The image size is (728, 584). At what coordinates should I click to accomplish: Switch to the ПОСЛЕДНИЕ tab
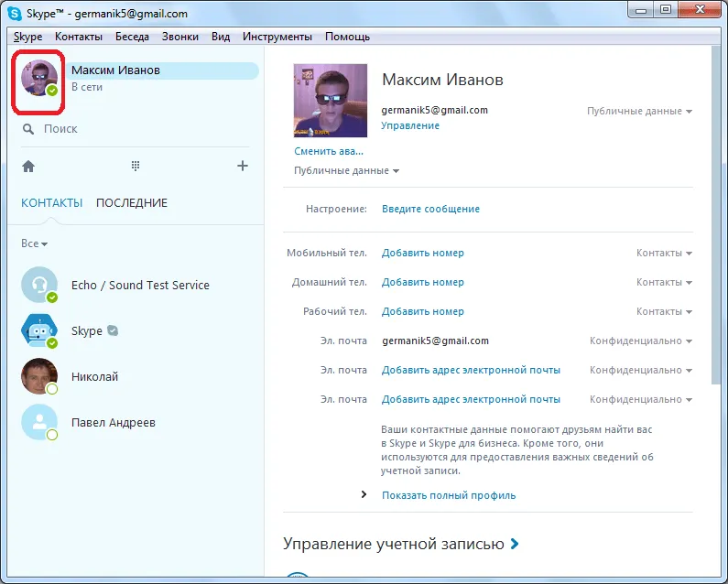(x=132, y=203)
